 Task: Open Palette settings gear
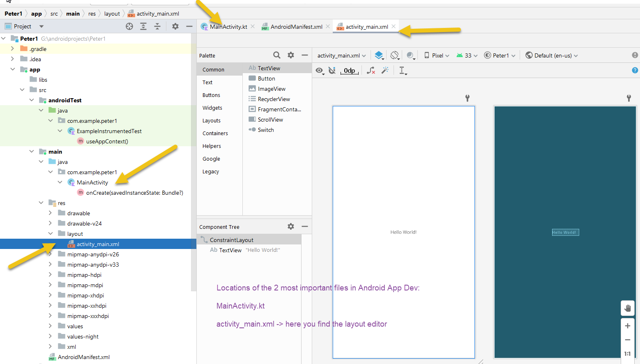pyautogui.click(x=291, y=55)
